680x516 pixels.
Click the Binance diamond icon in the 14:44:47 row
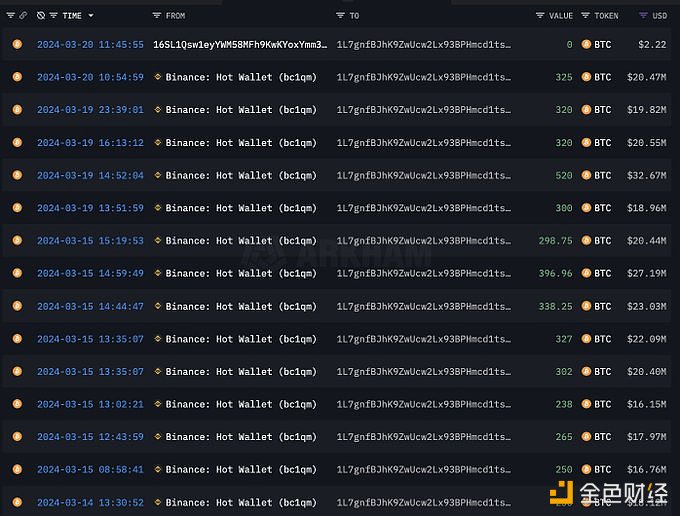pos(158,306)
